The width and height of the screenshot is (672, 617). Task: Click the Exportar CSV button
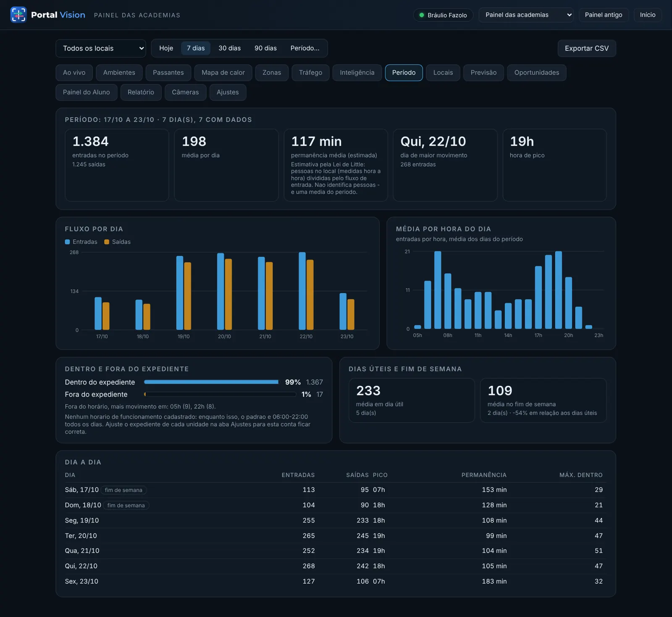coord(587,48)
